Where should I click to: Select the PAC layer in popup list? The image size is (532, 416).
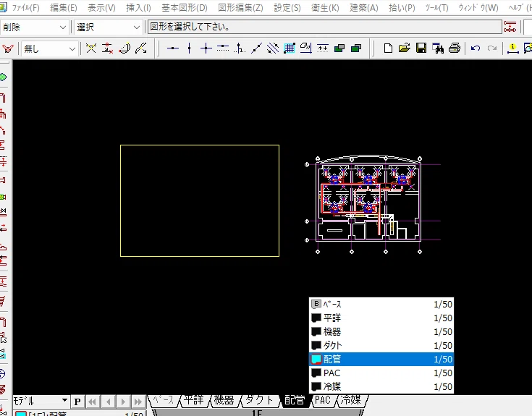click(381, 373)
